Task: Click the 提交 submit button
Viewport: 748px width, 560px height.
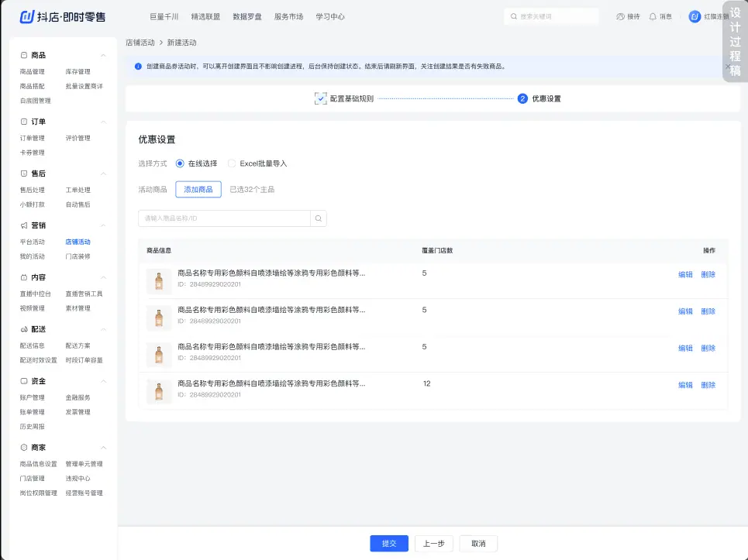Action: pyautogui.click(x=389, y=543)
